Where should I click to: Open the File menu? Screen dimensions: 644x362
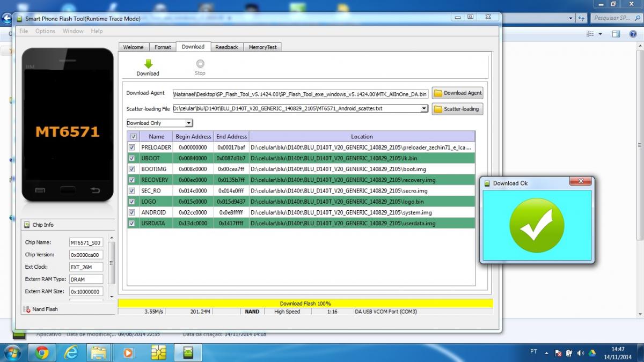[x=24, y=31]
